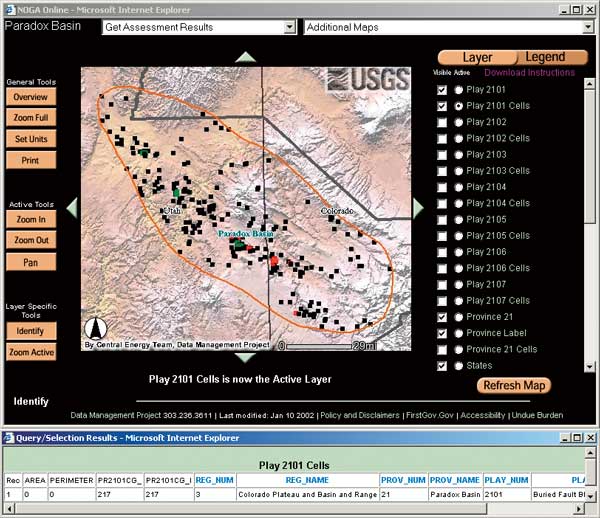Click layer list scrollbar down arrow
The width and height of the screenshot is (600, 518).
pyautogui.click(x=589, y=367)
